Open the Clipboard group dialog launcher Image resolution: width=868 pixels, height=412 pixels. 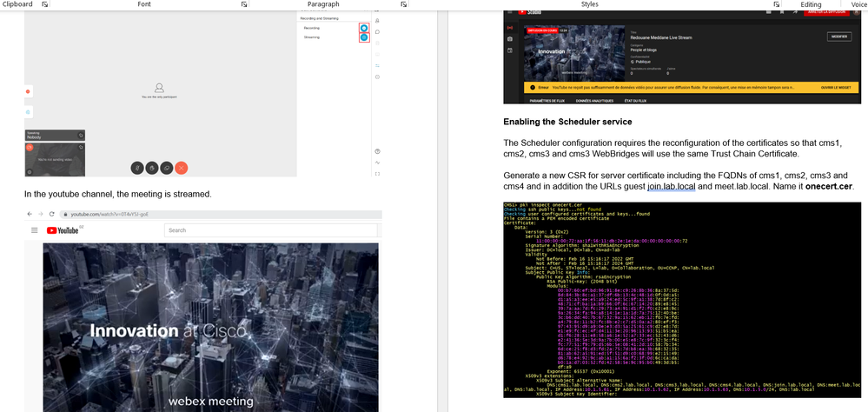(45, 3)
